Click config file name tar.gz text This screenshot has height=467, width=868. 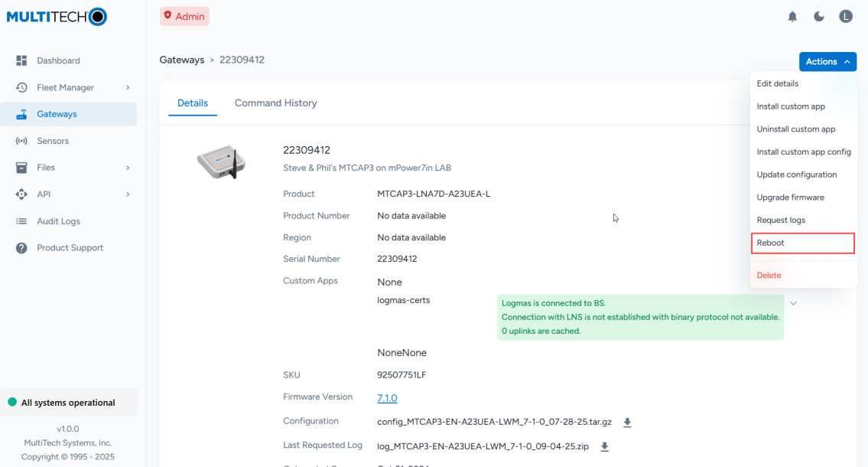tap(494, 422)
